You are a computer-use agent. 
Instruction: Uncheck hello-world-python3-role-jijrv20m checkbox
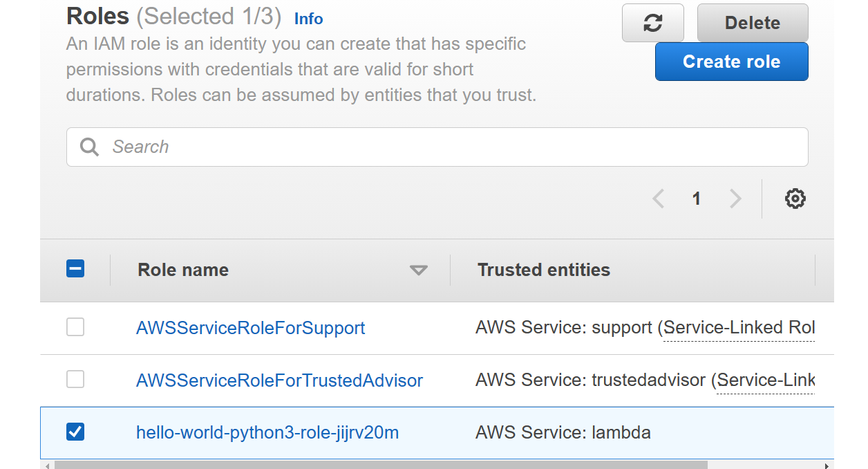tap(75, 432)
